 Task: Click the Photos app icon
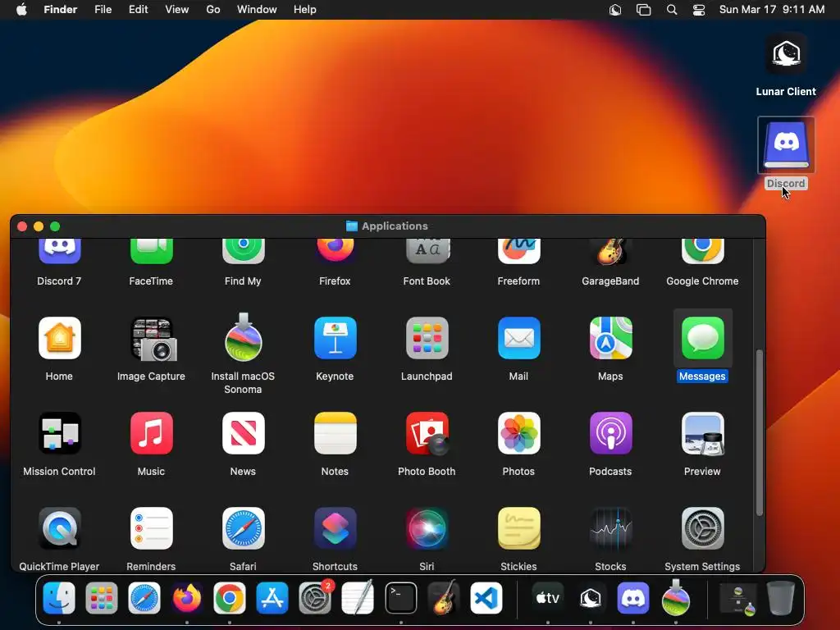(x=518, y=433)
